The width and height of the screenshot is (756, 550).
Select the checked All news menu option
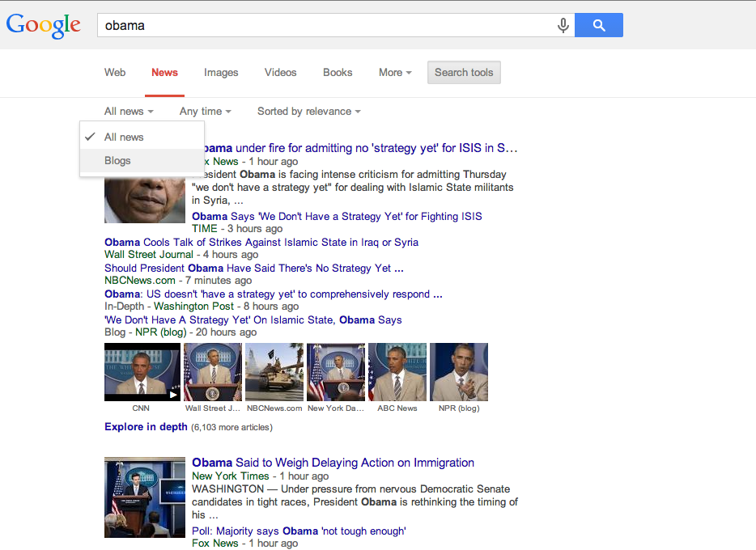(x=142, y=137)
